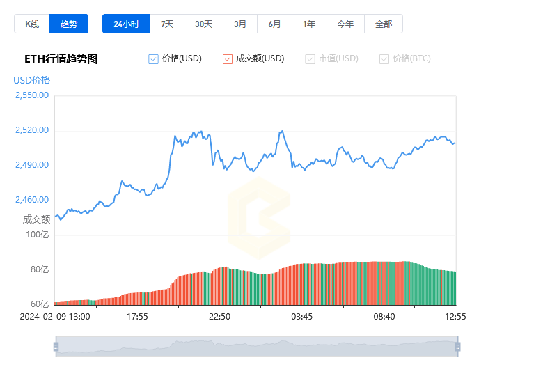Select the 24小时 time range
The height and width of the screenshot is (392, 543).
tap(127, 24)
